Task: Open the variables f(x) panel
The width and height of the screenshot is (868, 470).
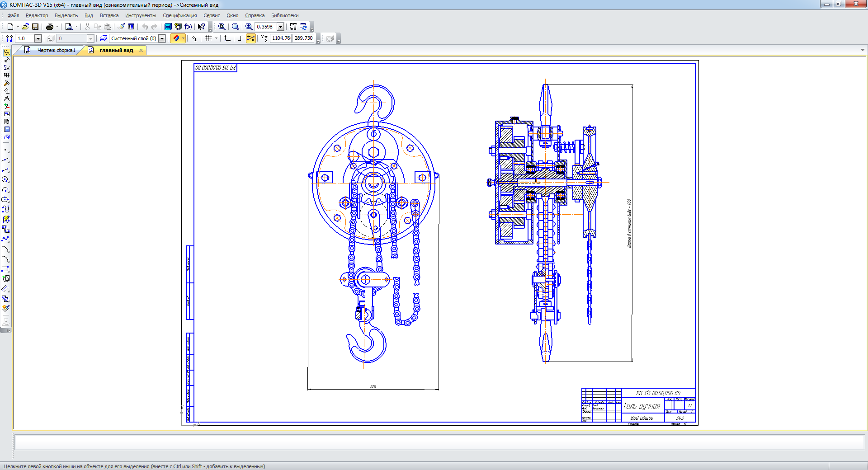Action: [189, 27]
